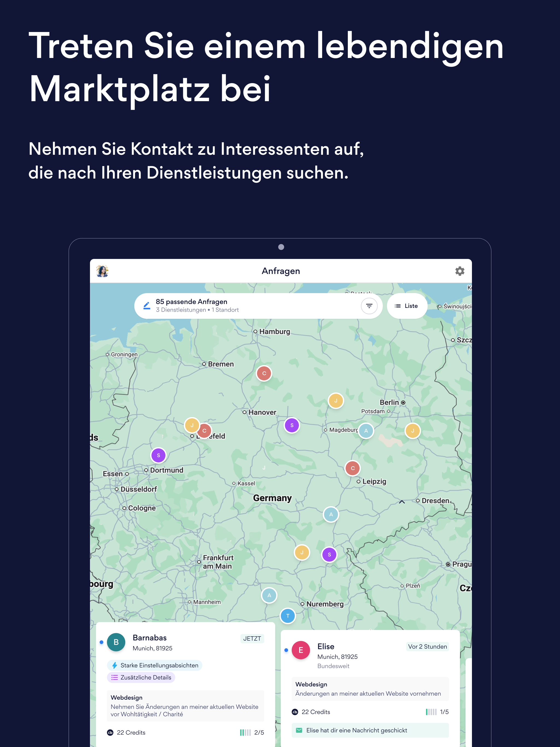Select red C marker south of Hamburg
The image size is (560, 747).
point(264,373)
